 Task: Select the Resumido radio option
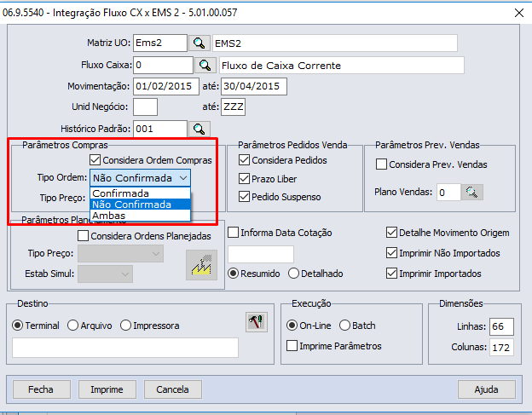tap(233, 274)
